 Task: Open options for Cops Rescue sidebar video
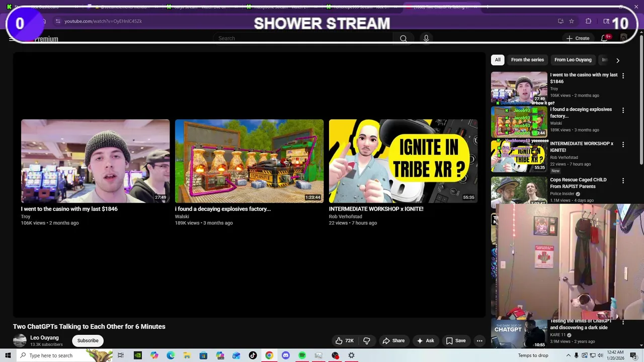tap(623, 180)
